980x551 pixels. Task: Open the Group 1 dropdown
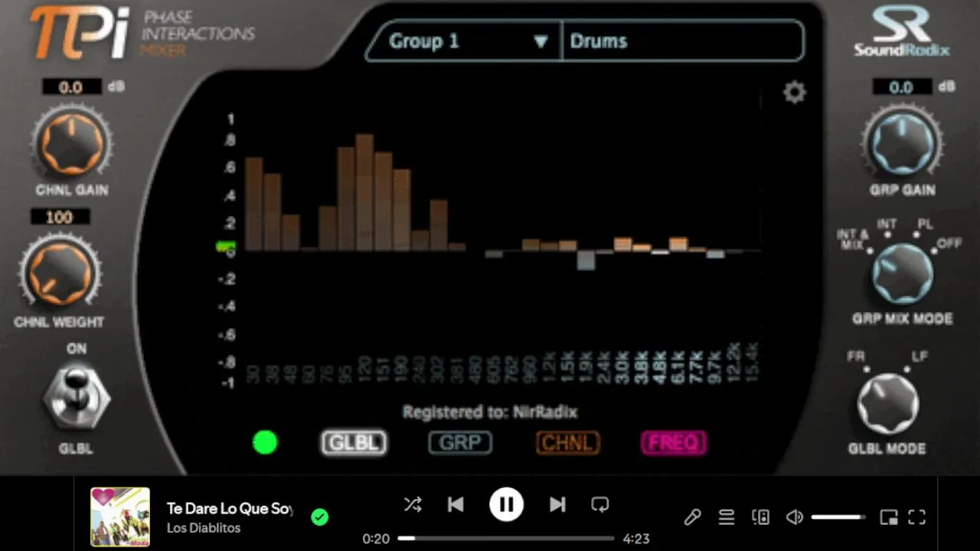pos(463,41)
